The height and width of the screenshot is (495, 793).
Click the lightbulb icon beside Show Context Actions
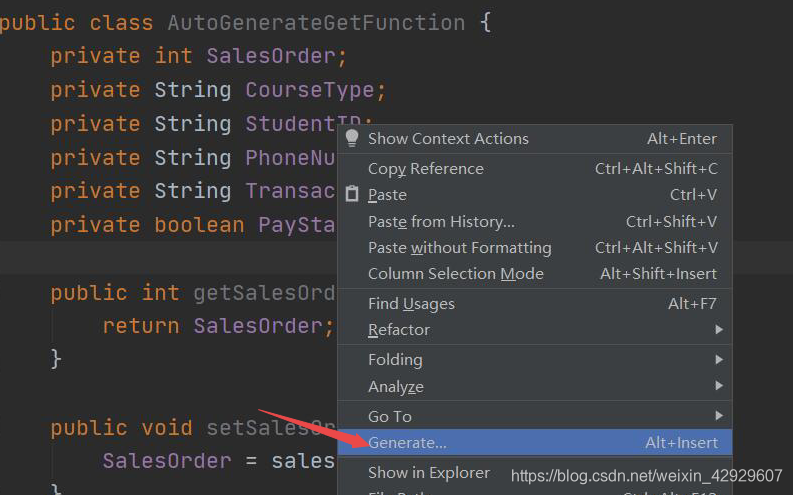352,139
